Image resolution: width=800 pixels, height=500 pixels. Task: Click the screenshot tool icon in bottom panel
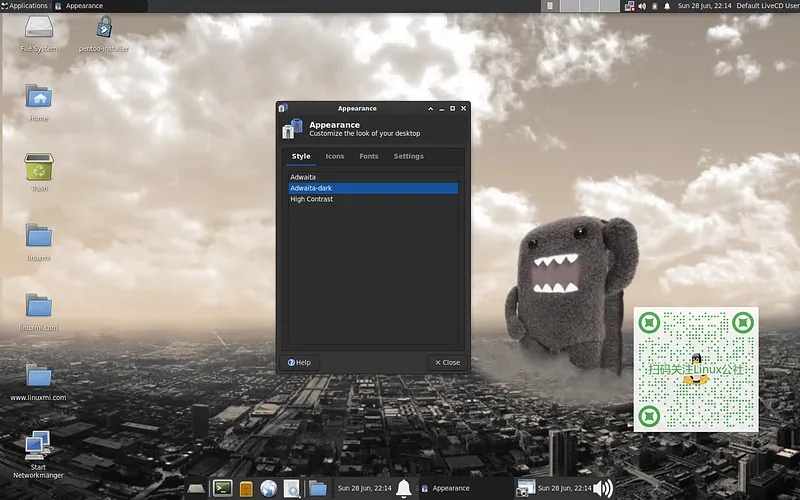coord(525,488)
